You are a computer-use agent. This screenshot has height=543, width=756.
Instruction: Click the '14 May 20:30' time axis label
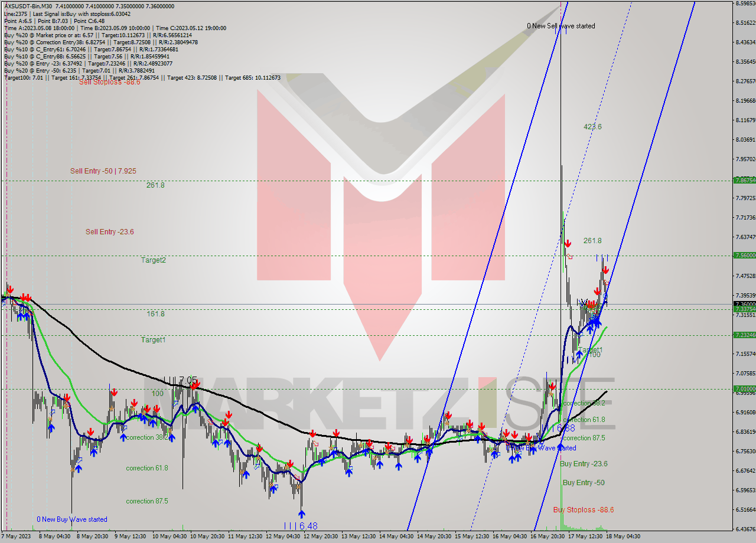point(434,537)
